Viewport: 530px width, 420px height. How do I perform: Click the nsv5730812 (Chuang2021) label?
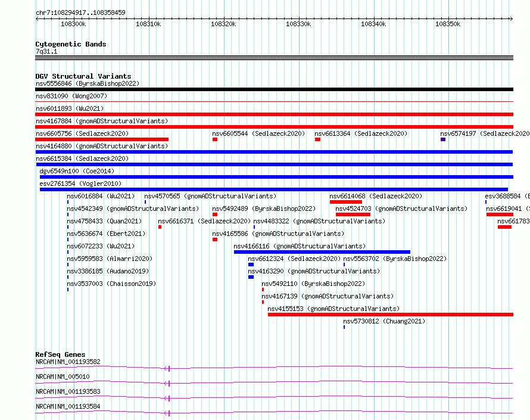click(x=384, y=321)
